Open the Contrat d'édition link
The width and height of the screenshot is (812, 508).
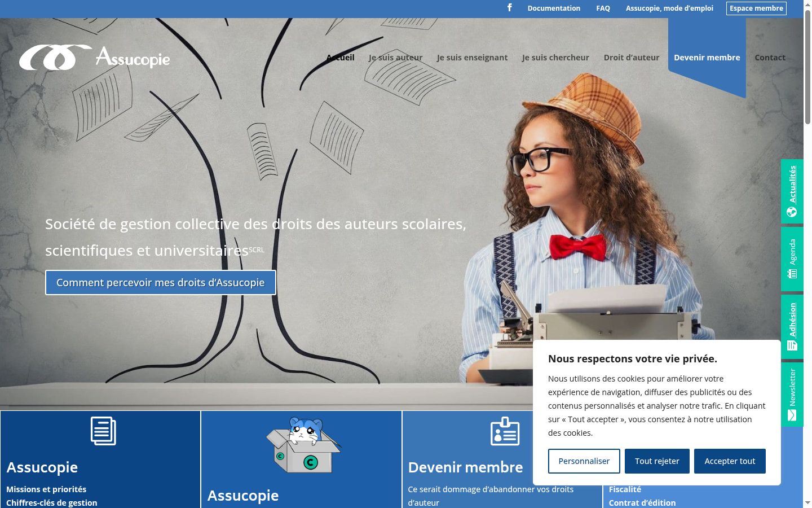(x=642, y=502)
